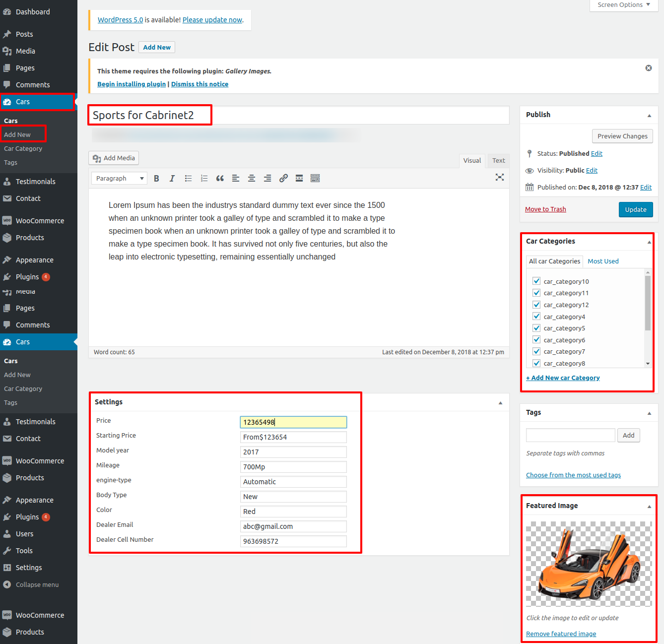This screenshot has width=664, height=644.
Task: Dismiss the Gallery Images plugin notice
Action: click(648, 68)
